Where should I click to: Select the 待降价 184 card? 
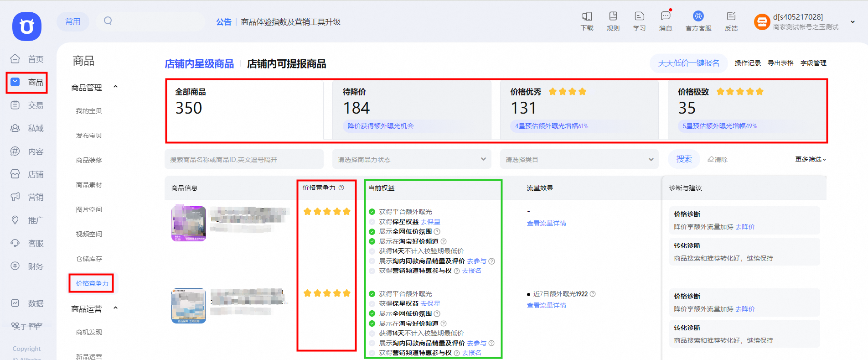click(x=412, y=110)
